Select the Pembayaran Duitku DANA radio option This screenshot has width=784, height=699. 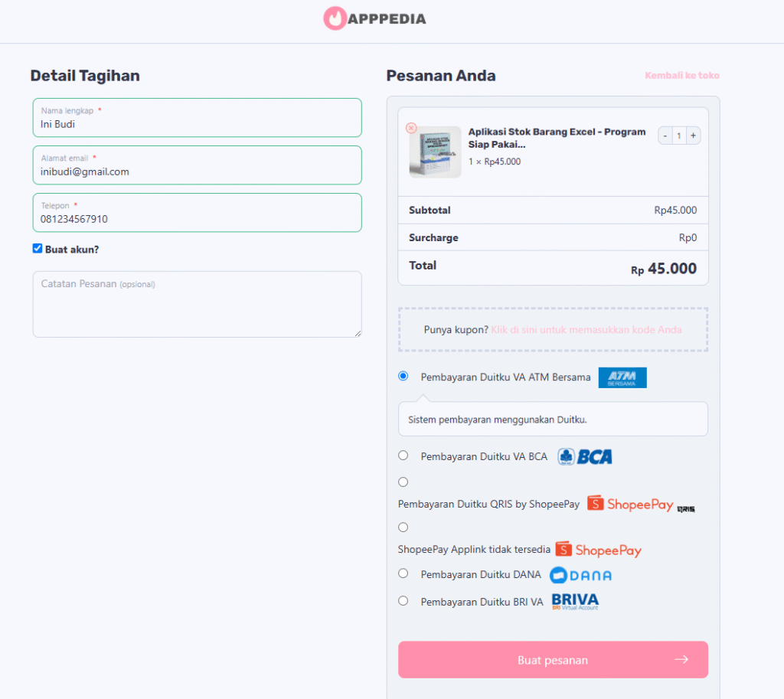point(403,573)
